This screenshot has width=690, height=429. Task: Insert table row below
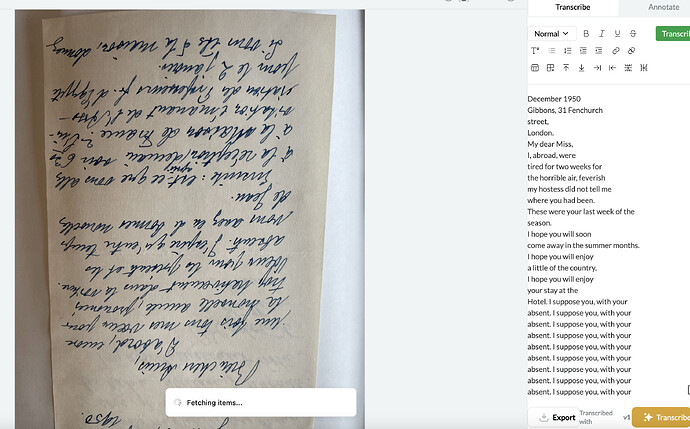coord(581,68)
